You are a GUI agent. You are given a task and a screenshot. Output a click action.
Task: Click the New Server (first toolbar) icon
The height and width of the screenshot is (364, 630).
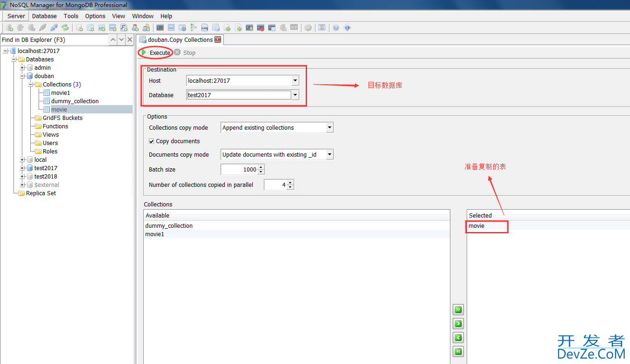[9, 28]
